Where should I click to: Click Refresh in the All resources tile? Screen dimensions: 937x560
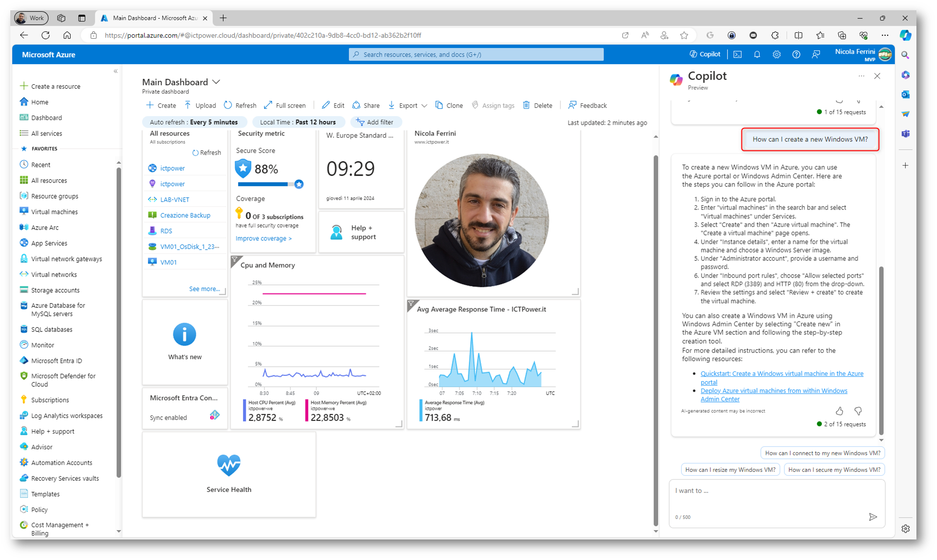point(206,153)
